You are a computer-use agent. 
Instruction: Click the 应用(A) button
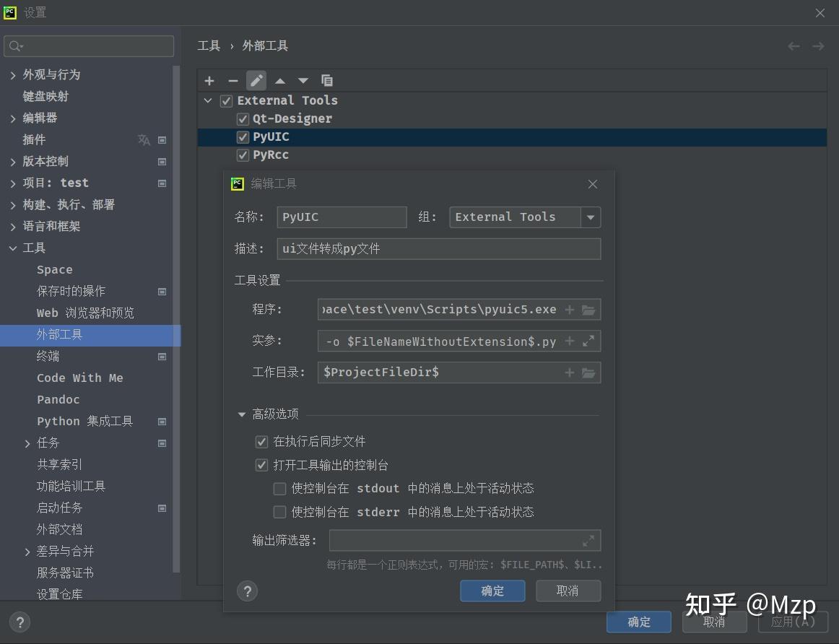tap(793, 622)
